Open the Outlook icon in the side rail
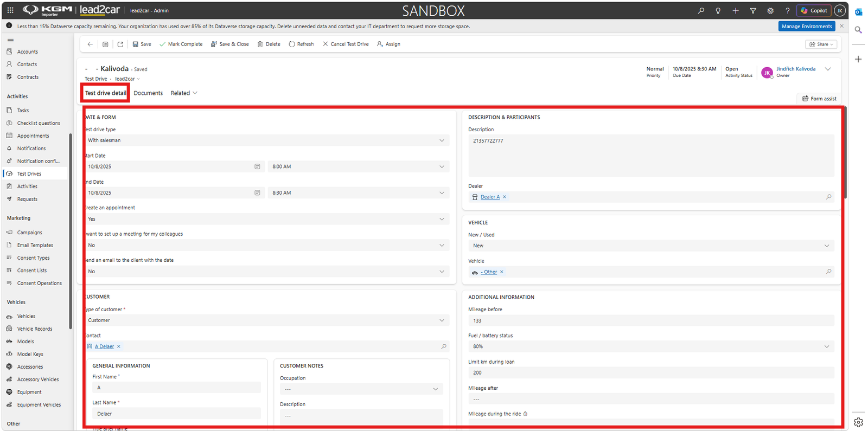The height and width of the screenshot is (431, 868). click(x=858, y=12)
